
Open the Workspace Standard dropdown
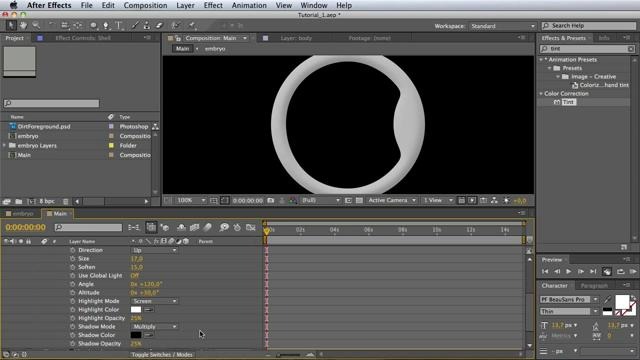502,26
